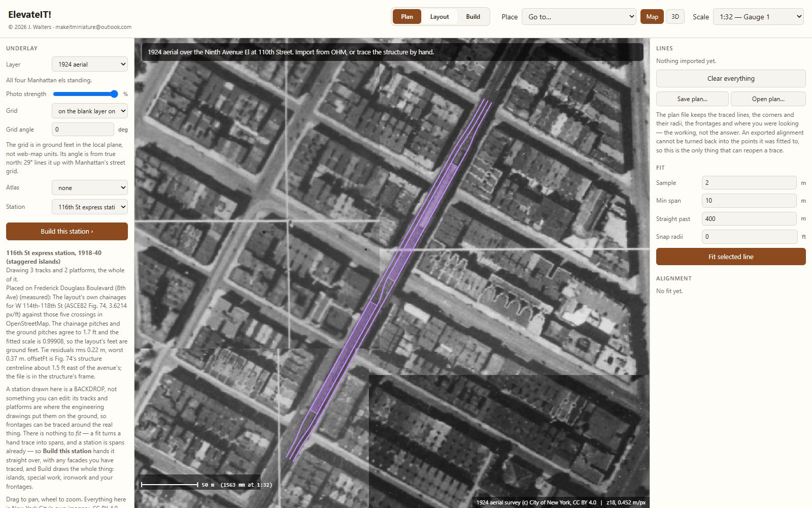Click the 'Nothing imported yet.' text

point(686,61)
